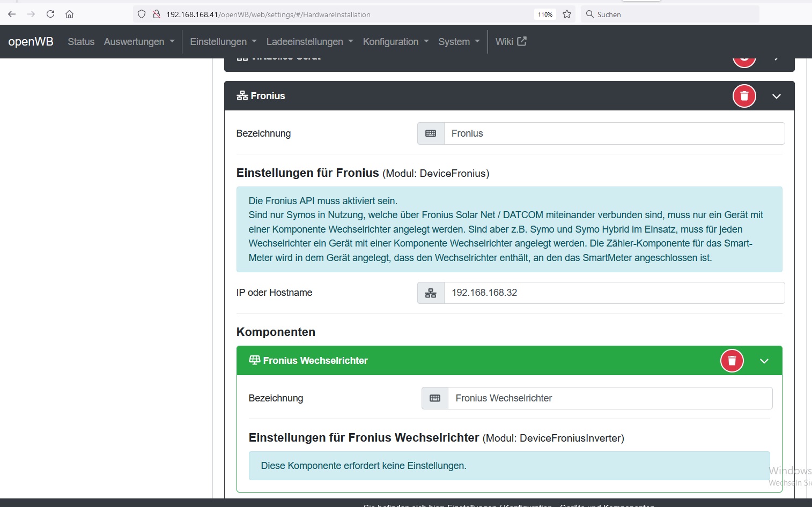Open the Konfiguration dropdown menu

point(396,42)
